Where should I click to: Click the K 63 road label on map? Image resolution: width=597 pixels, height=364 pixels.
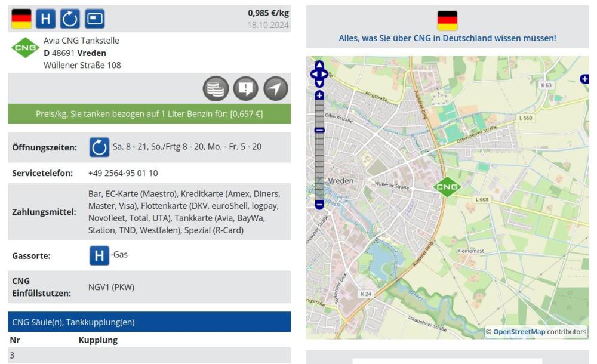(546, 85)
